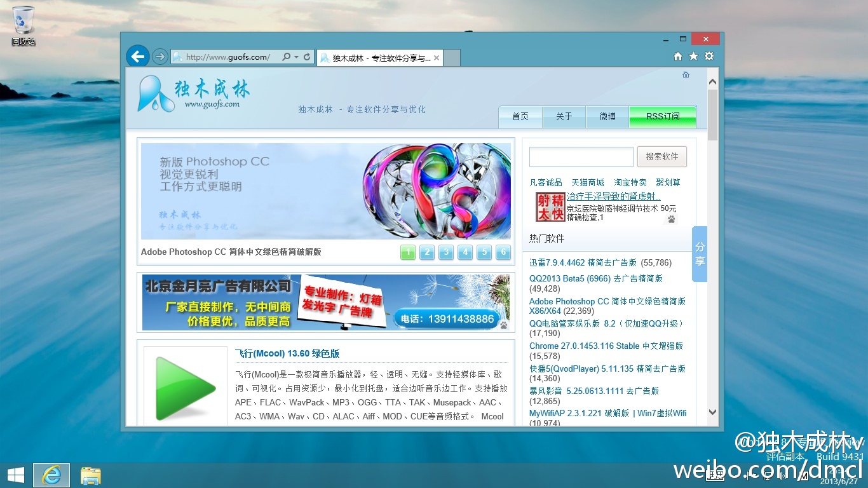Open 淘宝特卖 link

pos(630,182)
